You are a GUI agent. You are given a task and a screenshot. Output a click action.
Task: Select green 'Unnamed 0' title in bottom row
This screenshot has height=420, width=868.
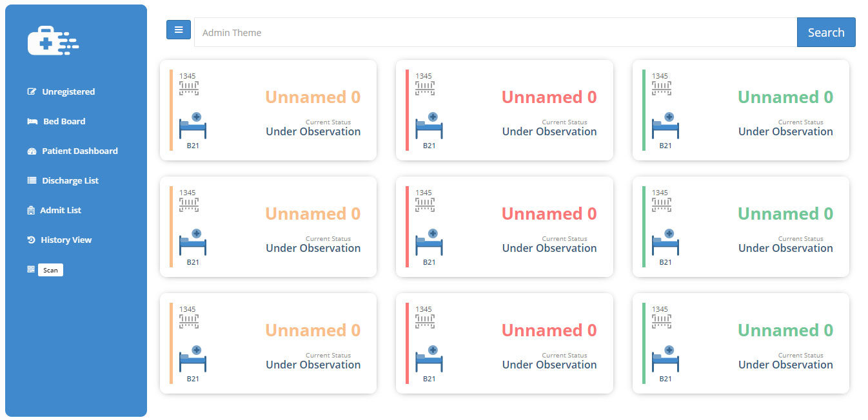click(785, 330)
